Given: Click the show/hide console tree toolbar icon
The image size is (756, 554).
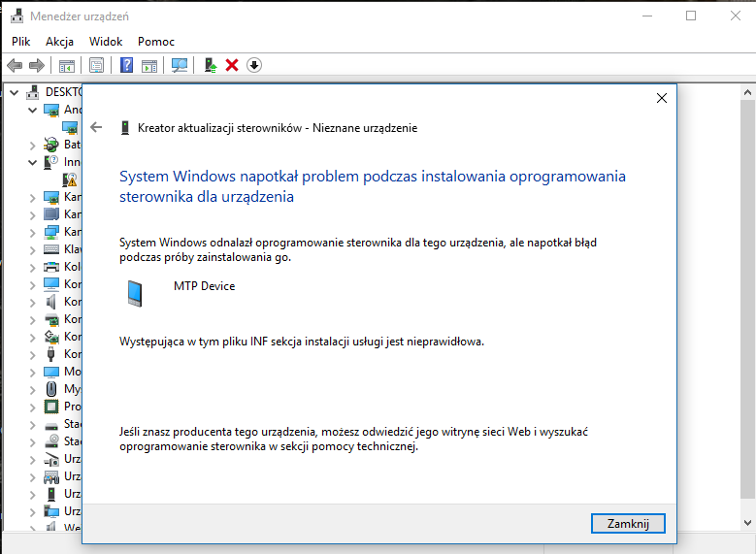Looking at the screenshot, I should pos(67,65).
